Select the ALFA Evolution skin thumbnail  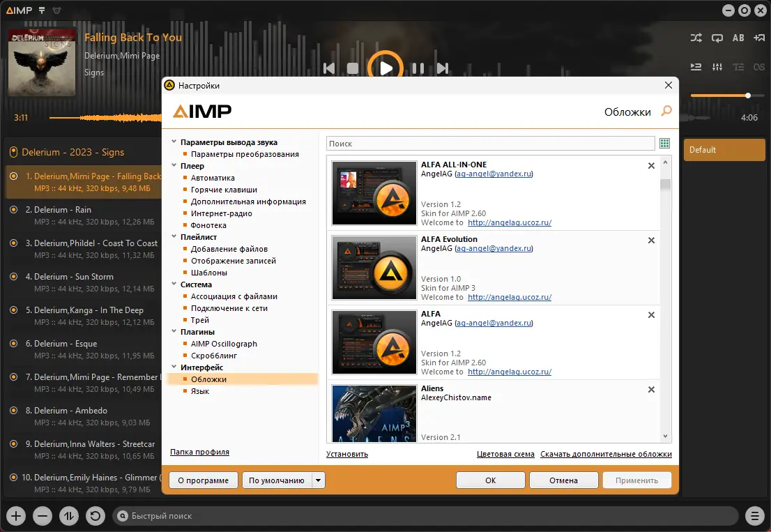coord(374,268)
